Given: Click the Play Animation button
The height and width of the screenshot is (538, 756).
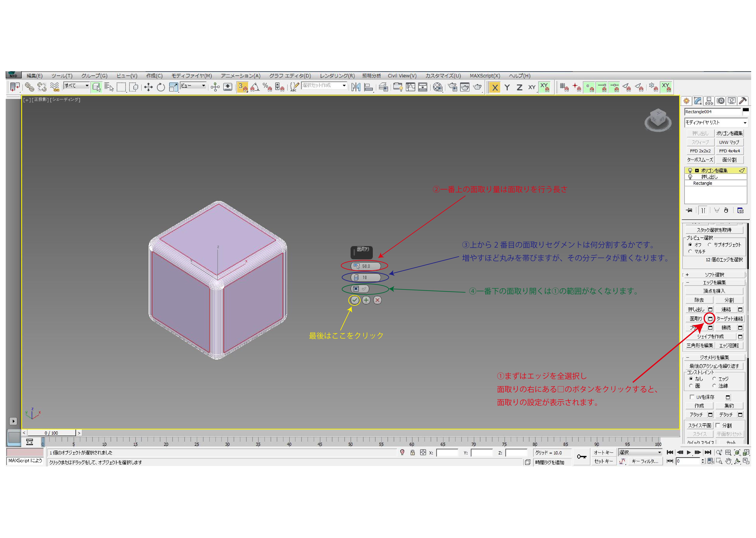Looking at the screenshot, I should pos(689,452).
